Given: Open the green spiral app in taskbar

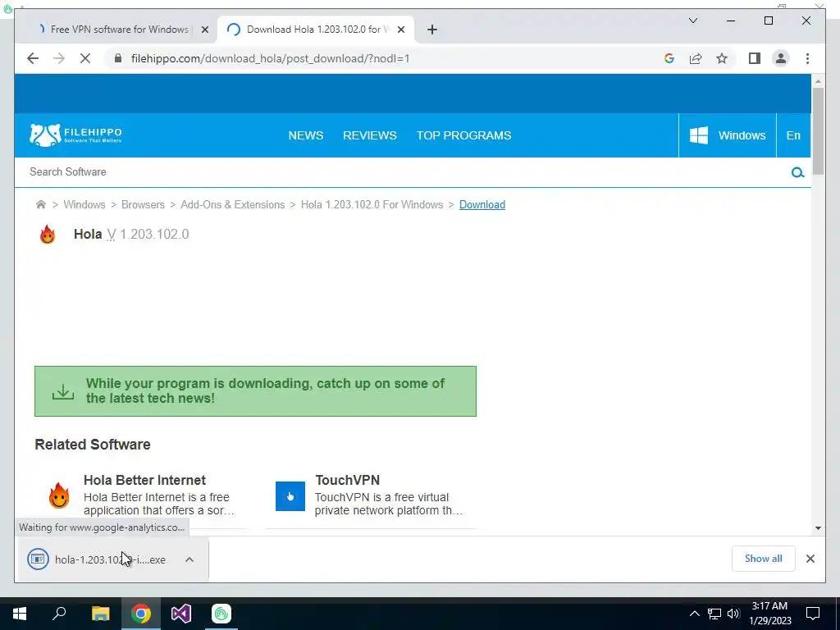Looking at the screenshot, I should click(x=221, y=614).
